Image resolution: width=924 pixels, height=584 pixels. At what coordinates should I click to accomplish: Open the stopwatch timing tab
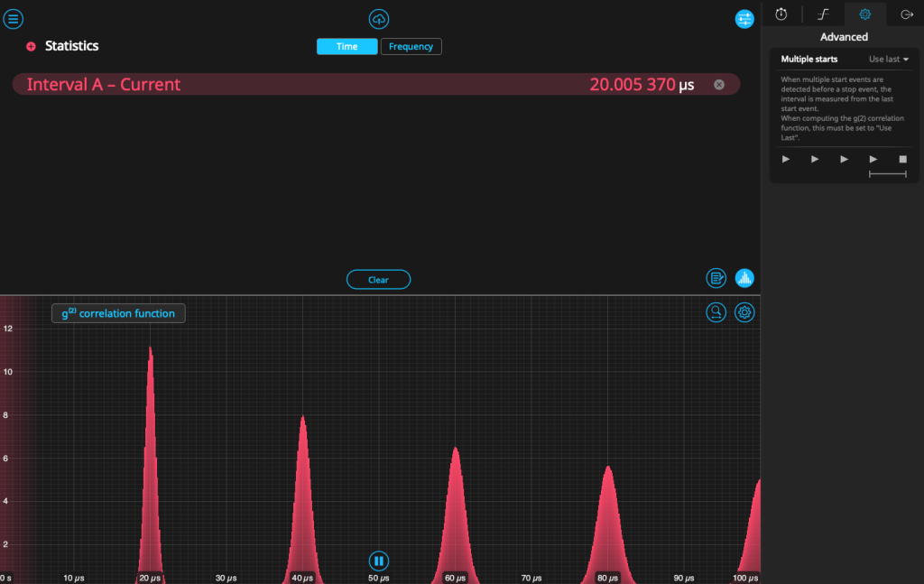pos(781,14)
